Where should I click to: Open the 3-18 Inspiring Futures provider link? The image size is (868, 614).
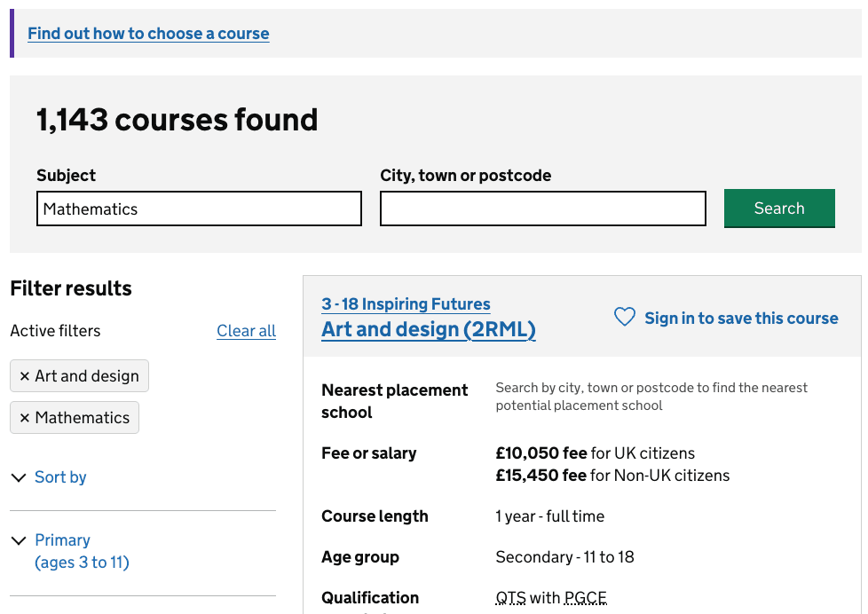point(406,304)
